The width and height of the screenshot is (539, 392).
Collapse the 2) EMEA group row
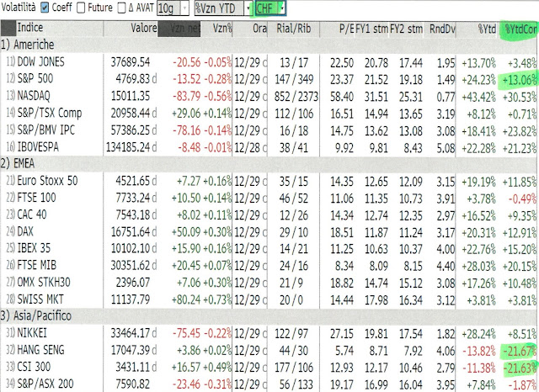point(269,163)
